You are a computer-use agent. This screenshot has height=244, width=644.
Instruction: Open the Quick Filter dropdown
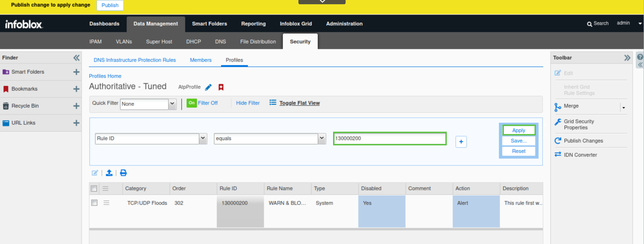(x=172, y=104)
